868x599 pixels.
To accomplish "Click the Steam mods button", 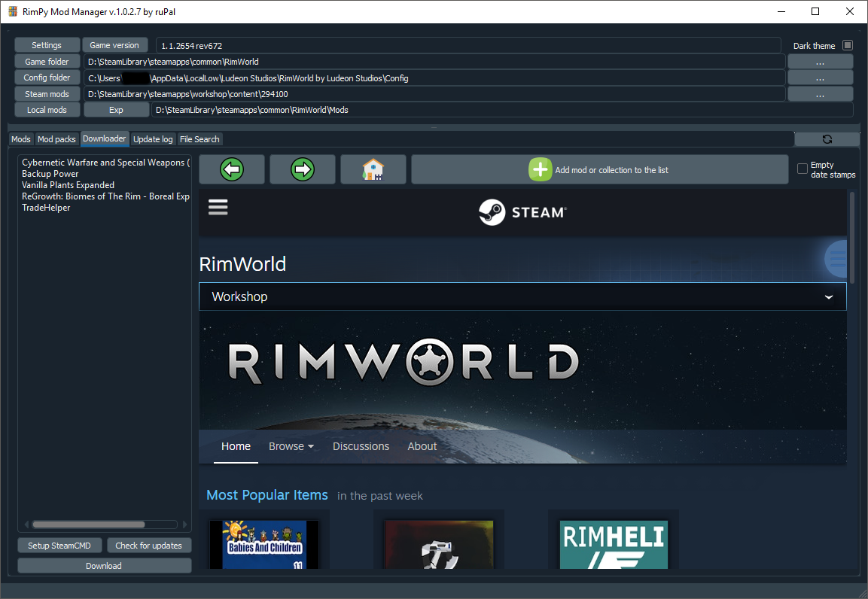I will (47, 94).
